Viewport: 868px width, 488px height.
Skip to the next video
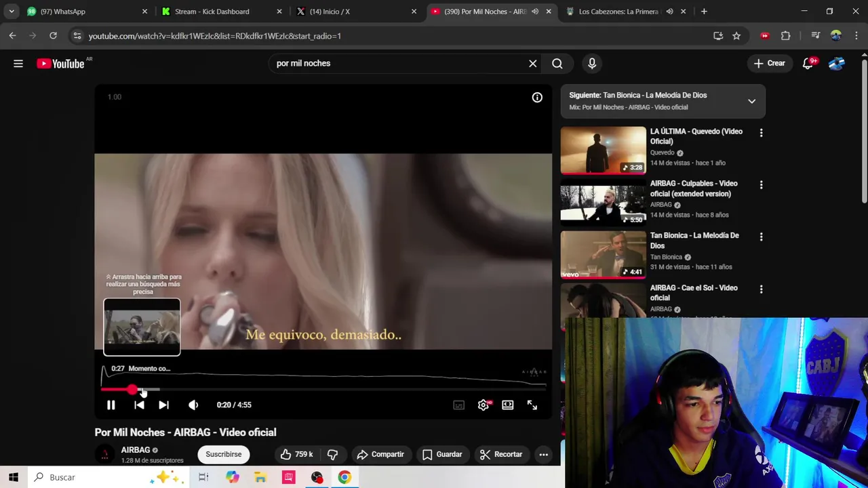[x=163, y=405]
